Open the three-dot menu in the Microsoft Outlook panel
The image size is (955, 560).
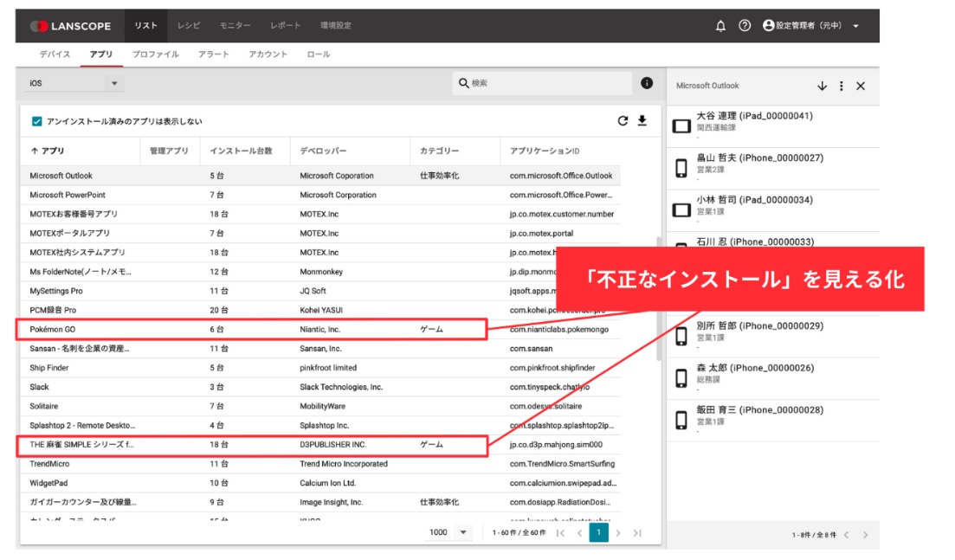point(842,86)
